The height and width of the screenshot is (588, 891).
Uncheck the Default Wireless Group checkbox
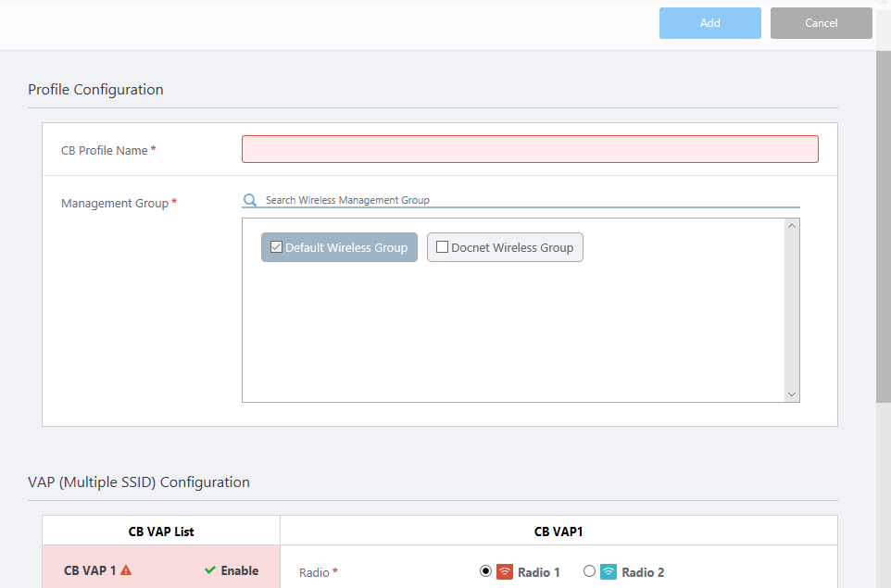pos(276,247)
